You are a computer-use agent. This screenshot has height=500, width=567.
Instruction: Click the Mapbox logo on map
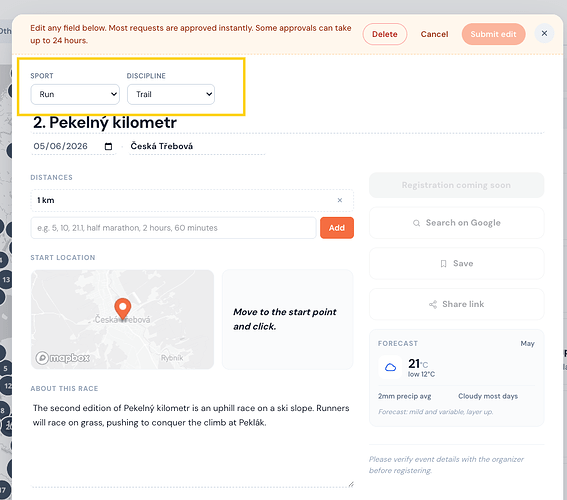(63, 358)
